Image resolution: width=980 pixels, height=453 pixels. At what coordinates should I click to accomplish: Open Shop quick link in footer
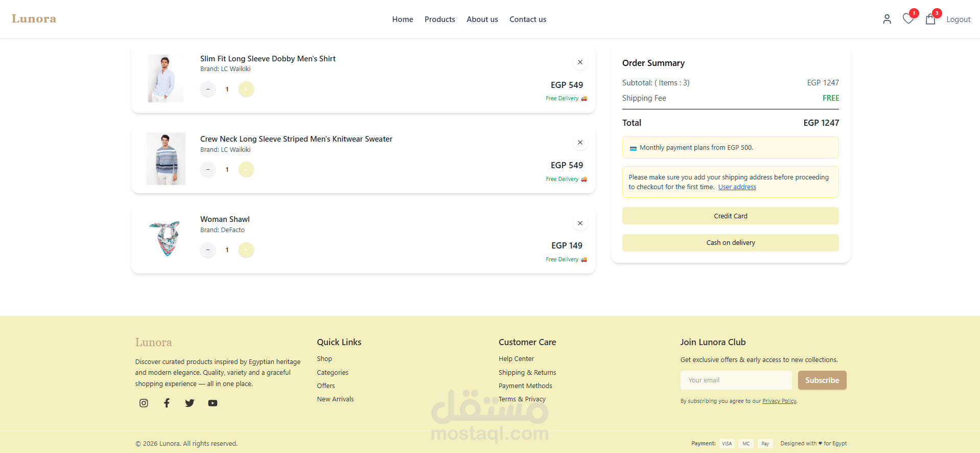coord(324,359)
